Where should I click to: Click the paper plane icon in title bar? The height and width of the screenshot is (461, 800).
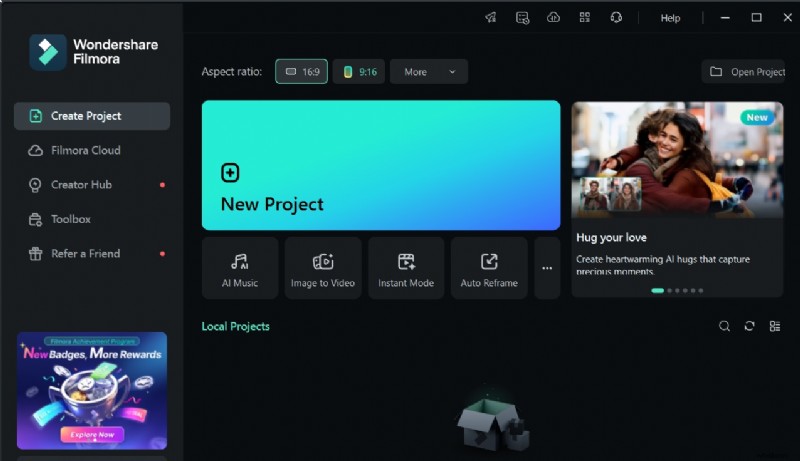(490, 18)
